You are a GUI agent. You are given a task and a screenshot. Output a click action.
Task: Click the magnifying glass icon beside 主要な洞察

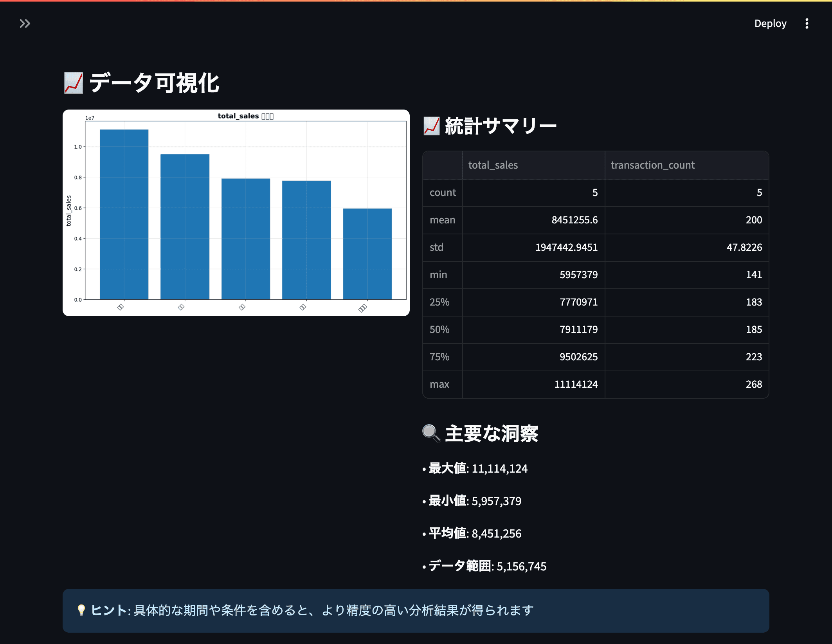tap(430, 433)
